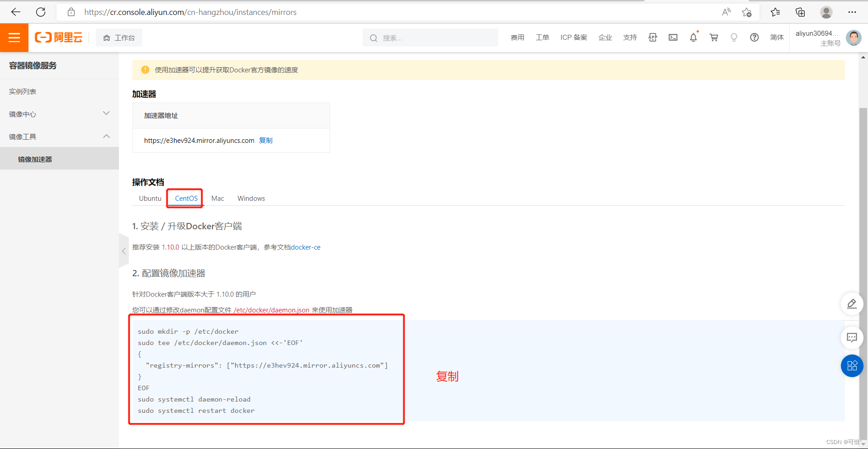Switch to the Ubuntu tab
The image size is (868, 449).
[x=150, y=199]
